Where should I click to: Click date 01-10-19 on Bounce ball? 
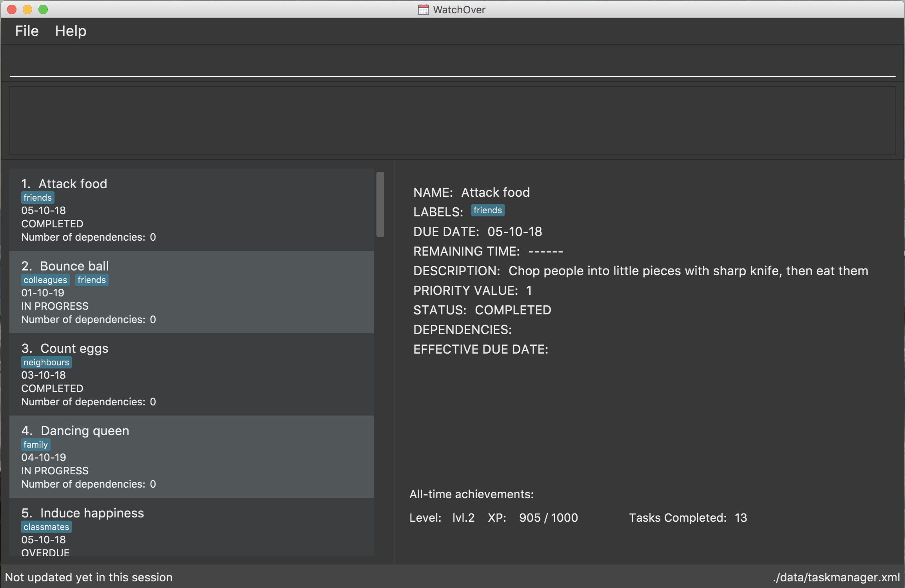[x=43, y=293]
